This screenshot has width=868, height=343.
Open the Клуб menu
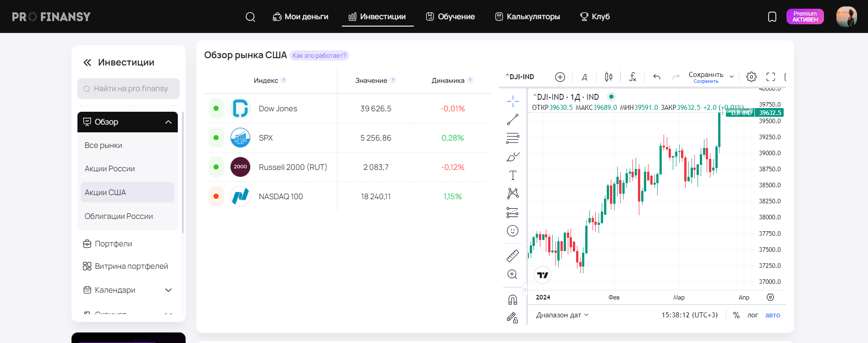[595, 16]
